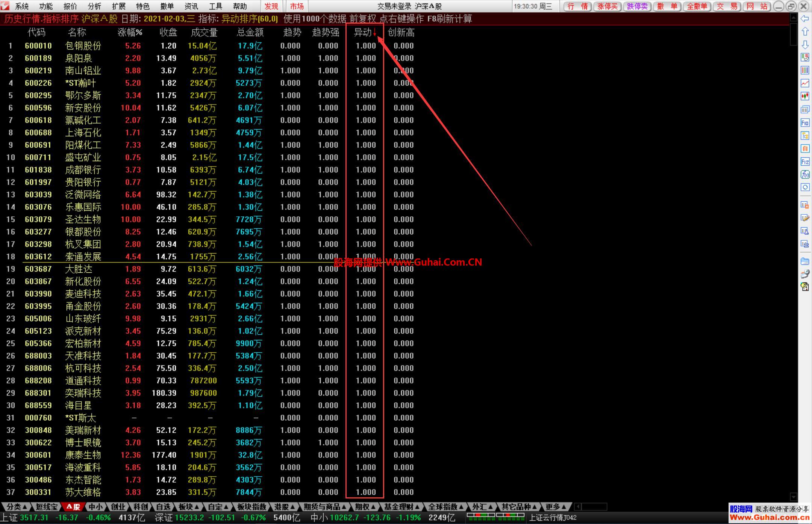
Task: Expand the 港股 bottom tab menu
Action: (x=285, y=507)
